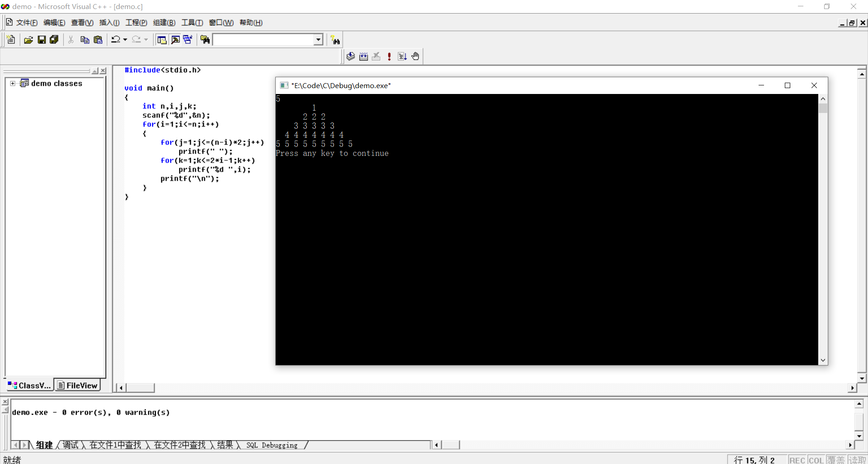Open the redo history dropdown arrow
The height and width of the screenshot is (464, 868).
click(146, 40)
